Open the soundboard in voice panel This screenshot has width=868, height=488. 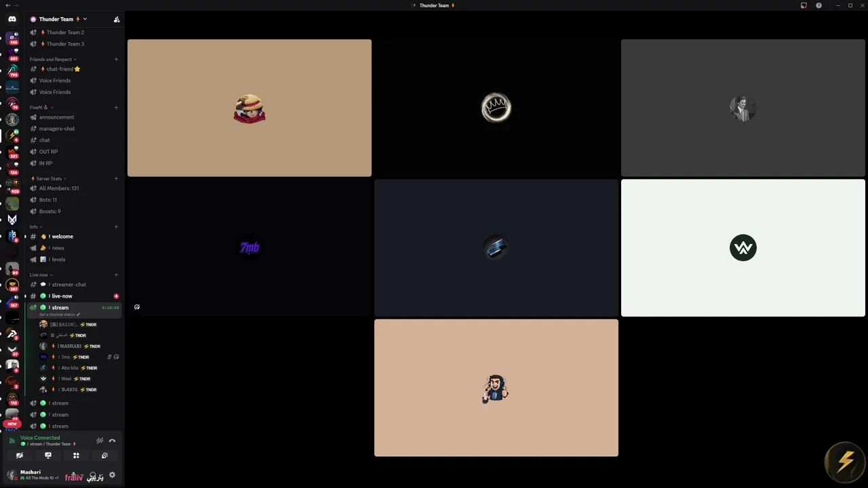point(104,455)
